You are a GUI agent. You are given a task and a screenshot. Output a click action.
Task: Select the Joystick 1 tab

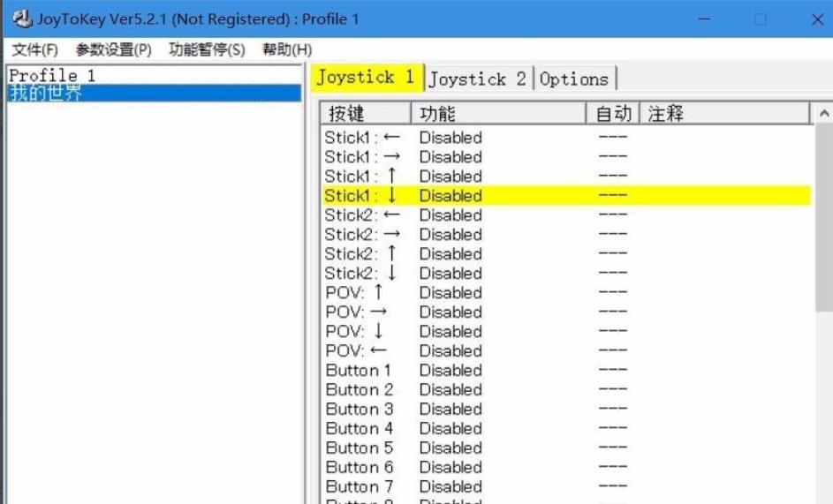click(x=366, y=78)
